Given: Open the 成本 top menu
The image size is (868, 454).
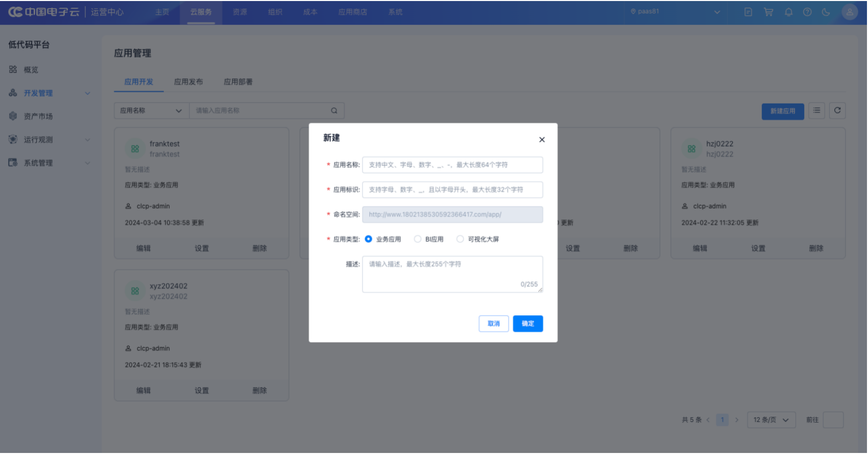Looking at the screenshot, I should [310, 12].
